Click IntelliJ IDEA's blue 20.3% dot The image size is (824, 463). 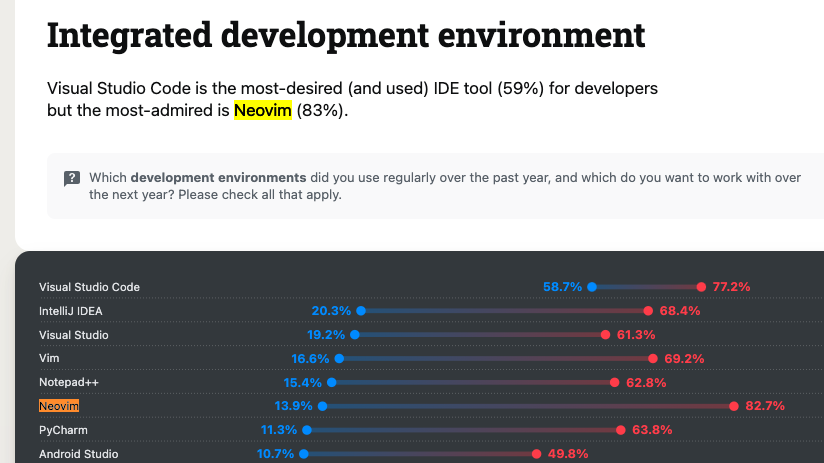361,311
